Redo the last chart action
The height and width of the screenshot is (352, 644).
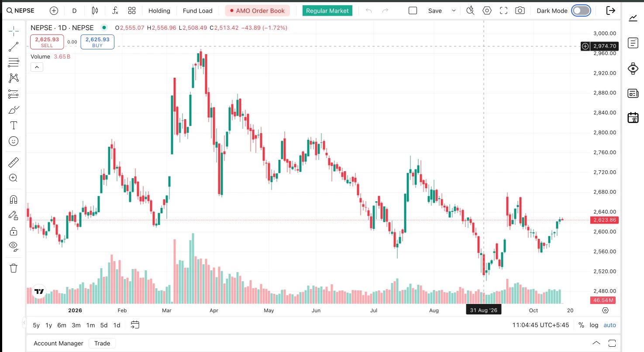[x=385, y=10]
